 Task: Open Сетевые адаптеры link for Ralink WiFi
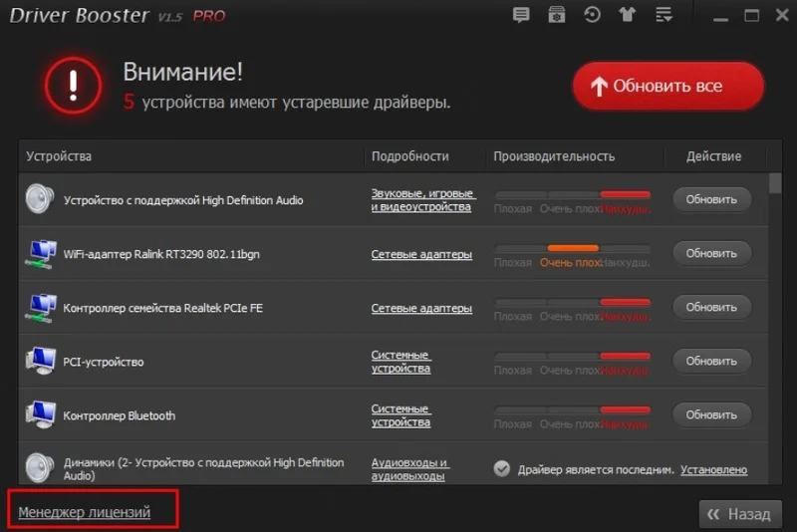(x=421, y=254)
